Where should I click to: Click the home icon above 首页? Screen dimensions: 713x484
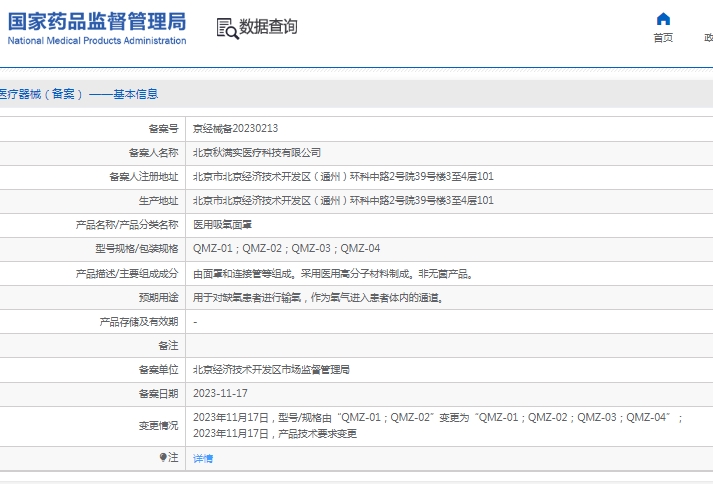pos(663,19)
